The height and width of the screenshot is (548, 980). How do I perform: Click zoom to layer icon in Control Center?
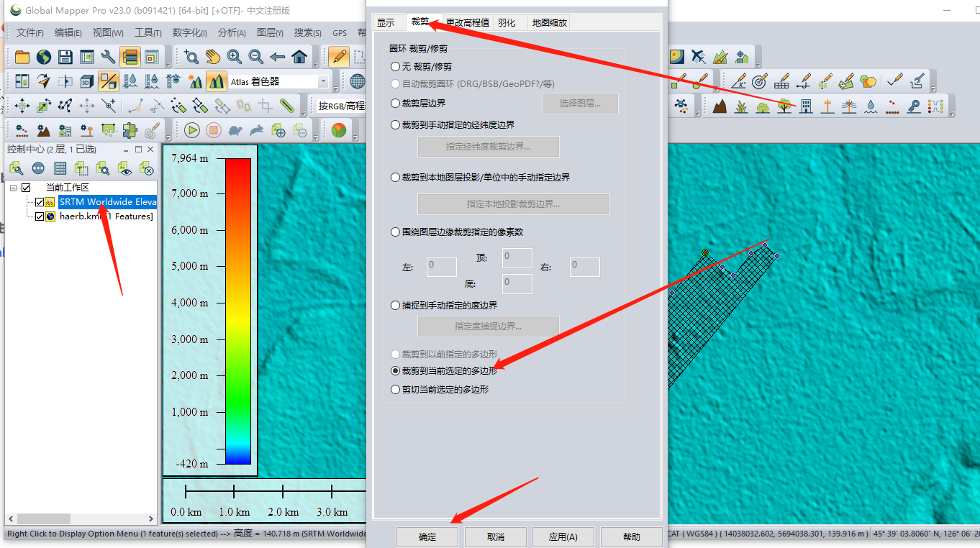click(104, 168)
